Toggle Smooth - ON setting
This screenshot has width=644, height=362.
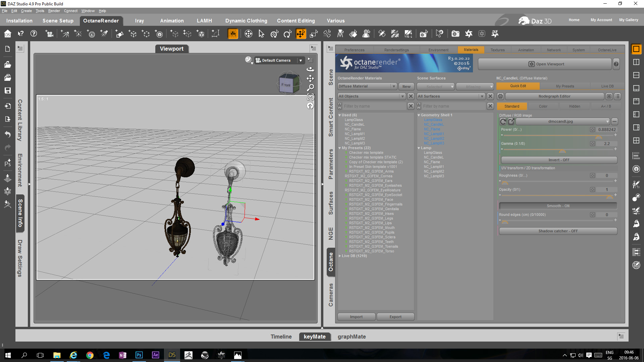(558, 206)
